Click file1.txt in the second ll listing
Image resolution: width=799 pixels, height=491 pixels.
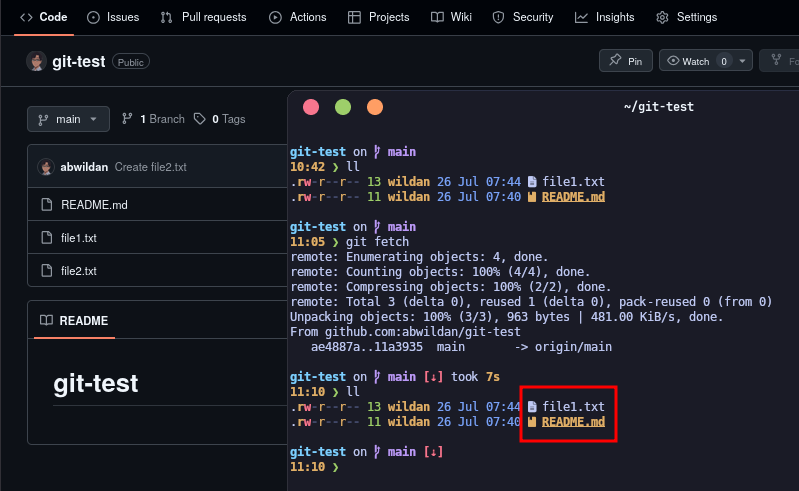click(x=573, y=407)
